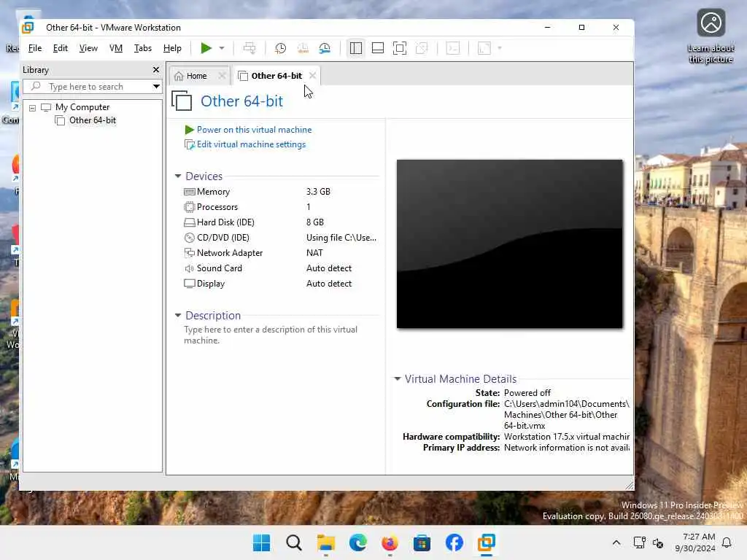The width and height of the screenshot is (747, 560).
Task: Show hidden system tray icons
Action: tap(616, 542)
